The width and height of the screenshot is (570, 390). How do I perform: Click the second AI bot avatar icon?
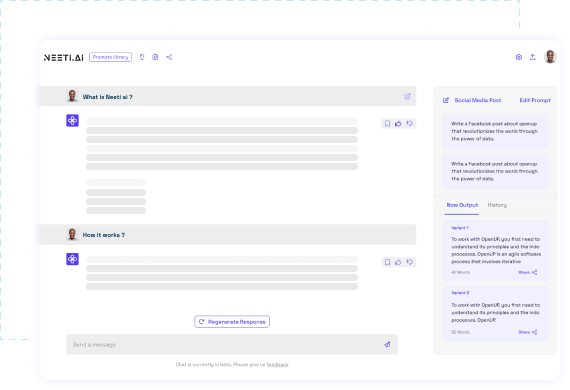72,259
